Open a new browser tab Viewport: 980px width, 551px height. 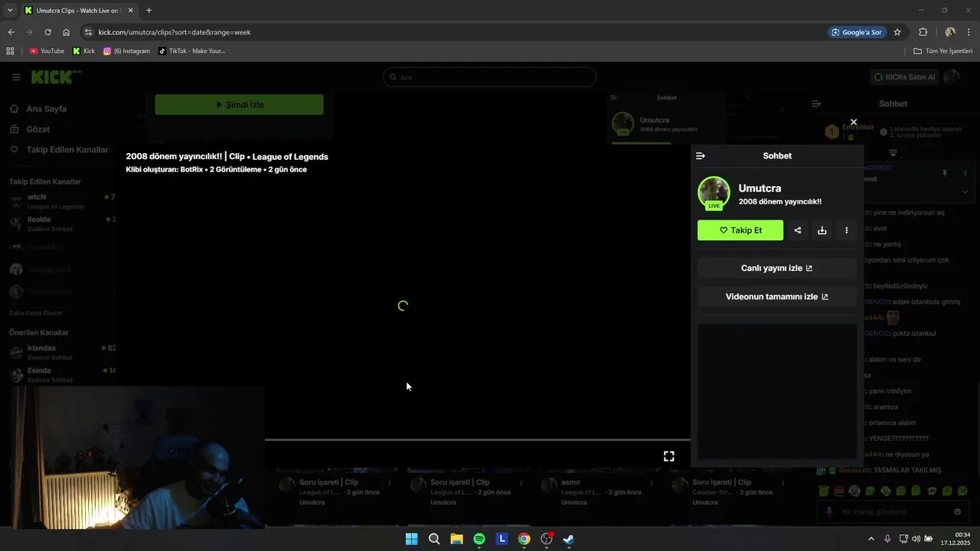click(149, 11)
